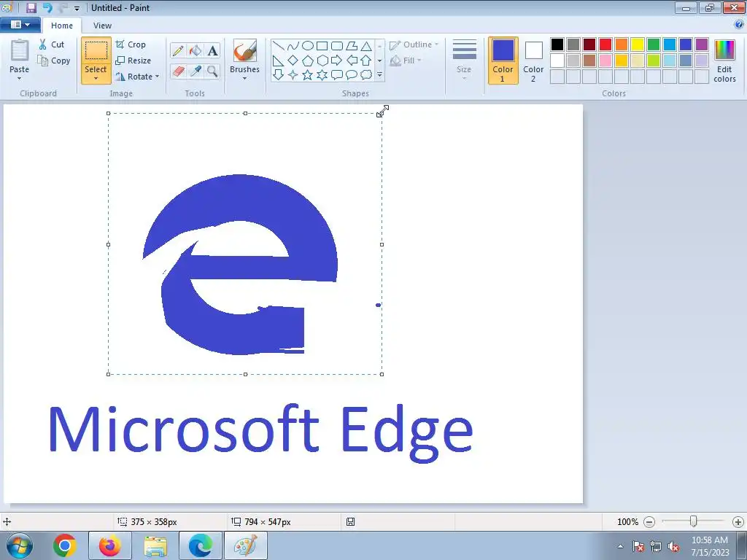Choose the Rounded rectangular callout shape
The width and height of the screenshot is (747, 560).
(x=337, y=75)
